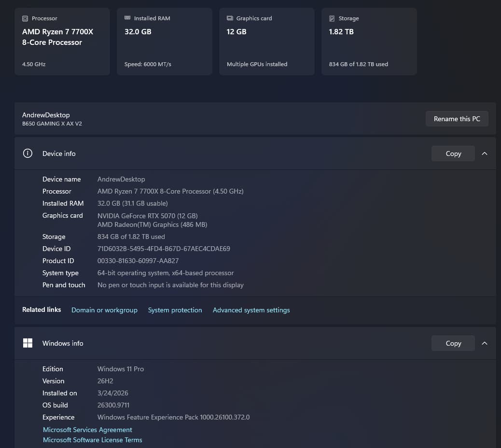501x448 pixels.
Task: Open the Graphics card 12 GB card
Action: [x=267, y=42]
